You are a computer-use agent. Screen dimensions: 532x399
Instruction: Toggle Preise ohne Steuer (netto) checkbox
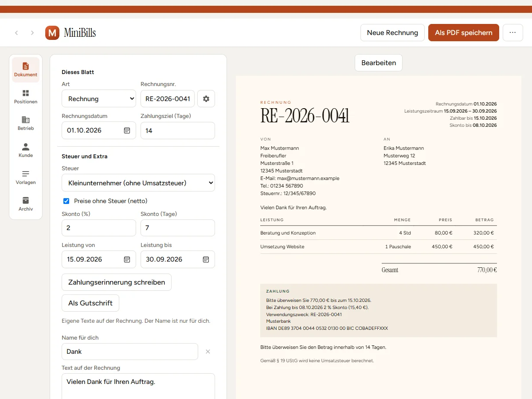pyautogui.click(x=66, y=201)
